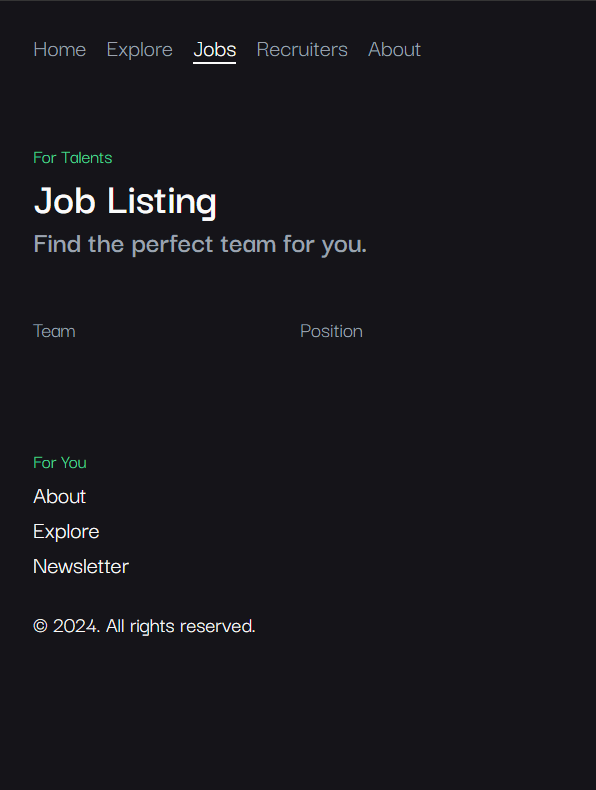Go to the Home navigation link

coord(59,49)
